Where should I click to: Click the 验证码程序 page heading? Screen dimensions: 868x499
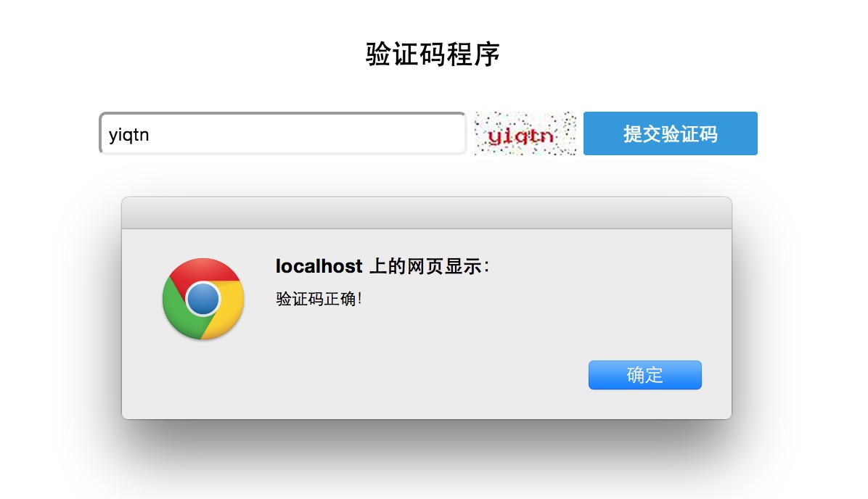click(433, 54)
